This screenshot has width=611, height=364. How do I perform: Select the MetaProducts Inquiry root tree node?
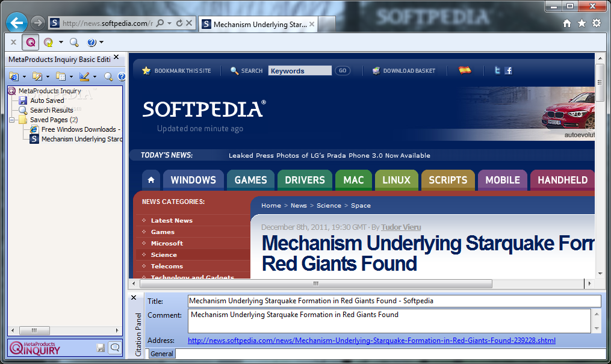pyautogui.click(x=49, y=91)
